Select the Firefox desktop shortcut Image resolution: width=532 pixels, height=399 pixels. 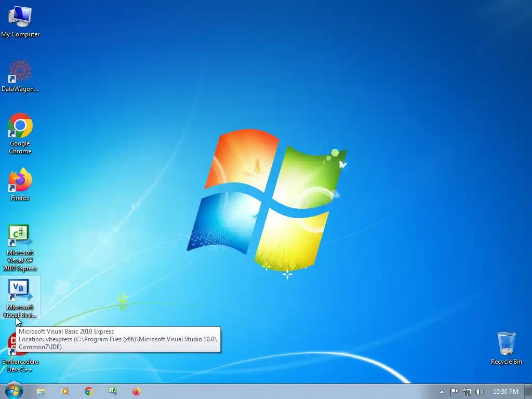coord(20,184)
